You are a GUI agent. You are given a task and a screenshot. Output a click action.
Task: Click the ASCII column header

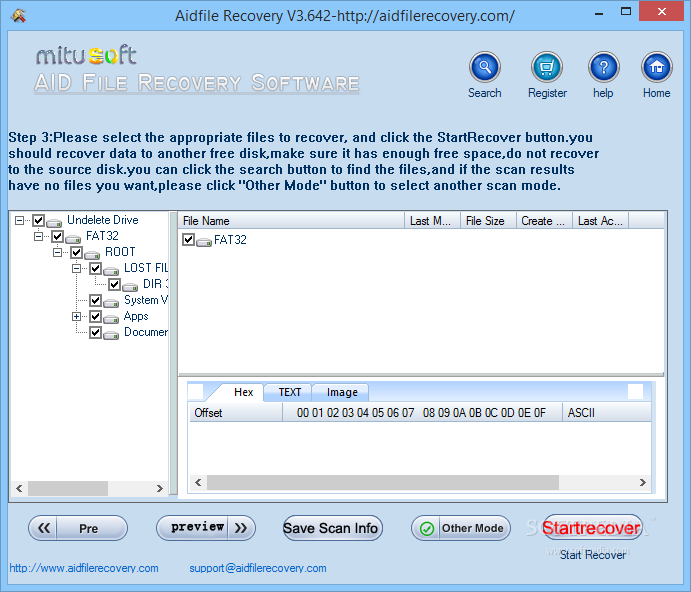[x=606, y=413]
